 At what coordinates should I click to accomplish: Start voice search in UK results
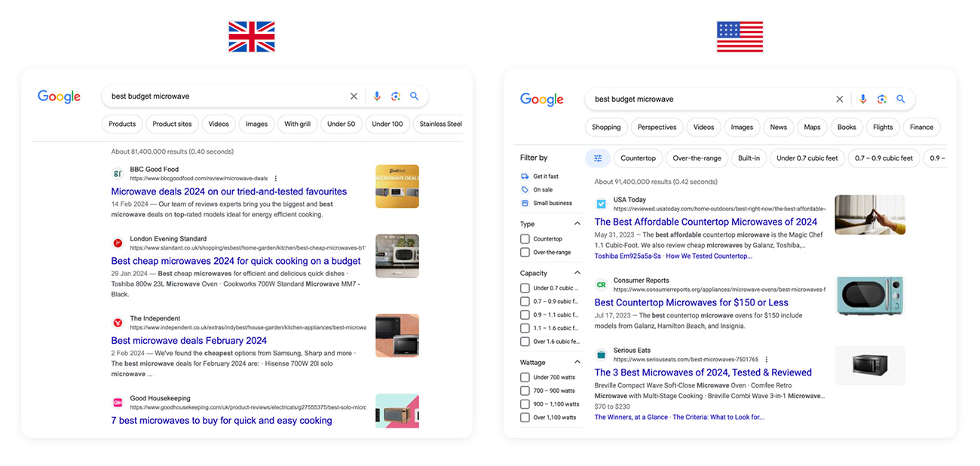point(377,97)
